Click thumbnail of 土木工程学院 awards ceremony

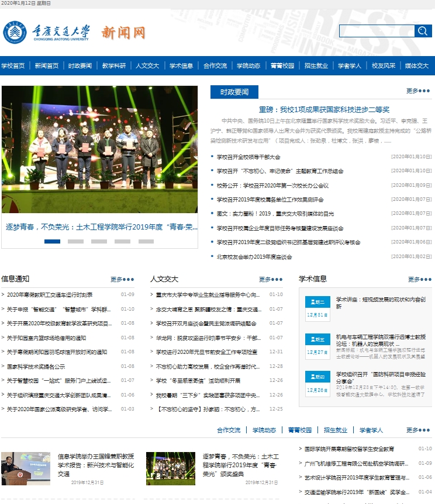(171, 468)
